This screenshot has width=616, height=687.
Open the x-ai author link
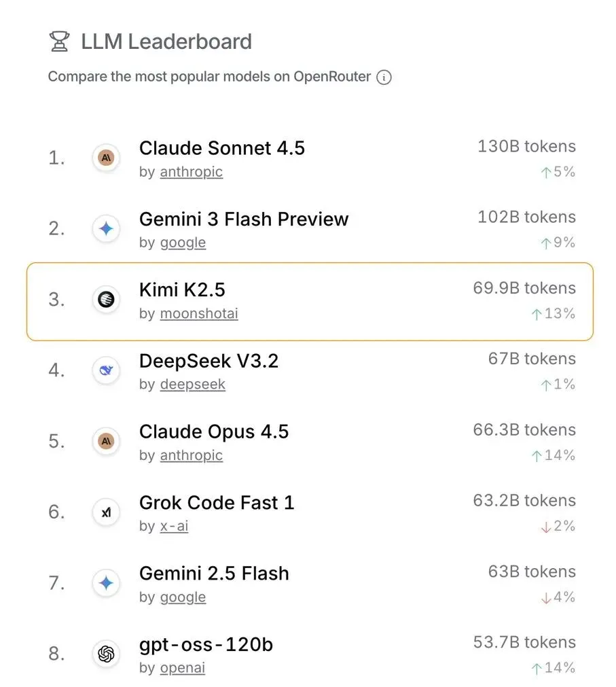pyautogui.click(x=174, y=526)
